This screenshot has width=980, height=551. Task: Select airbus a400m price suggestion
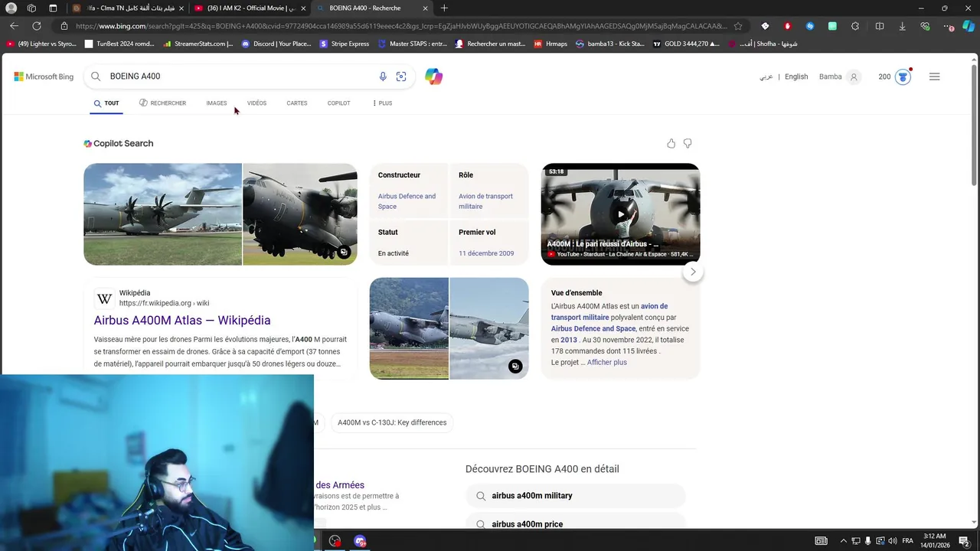coord(575,523)
